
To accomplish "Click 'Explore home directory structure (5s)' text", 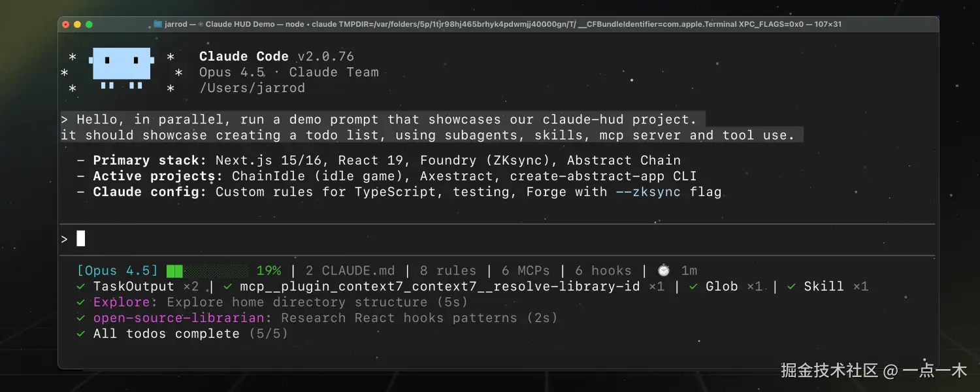I will point(318,302).
